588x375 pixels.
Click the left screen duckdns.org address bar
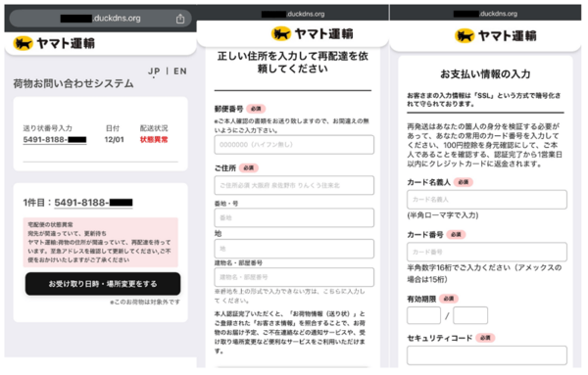[101, 19]
